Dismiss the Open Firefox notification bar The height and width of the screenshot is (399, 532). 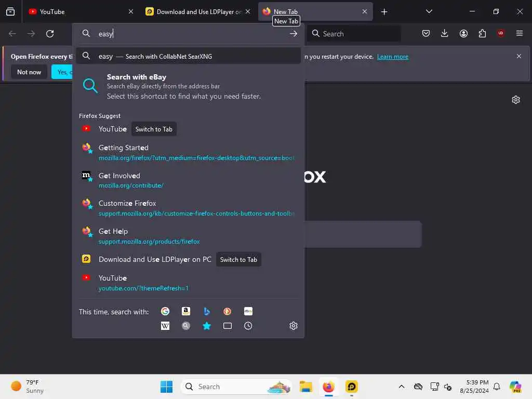pos(519,56)
